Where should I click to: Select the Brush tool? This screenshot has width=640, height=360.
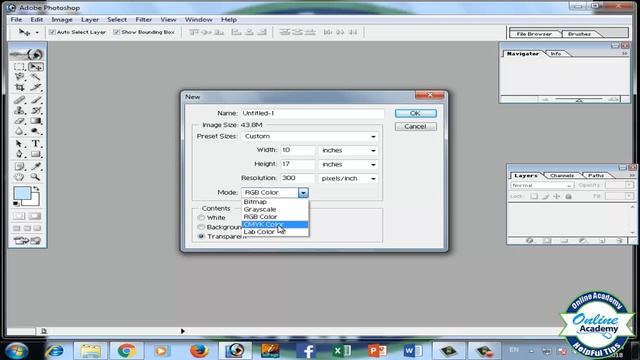click(36, 100)
